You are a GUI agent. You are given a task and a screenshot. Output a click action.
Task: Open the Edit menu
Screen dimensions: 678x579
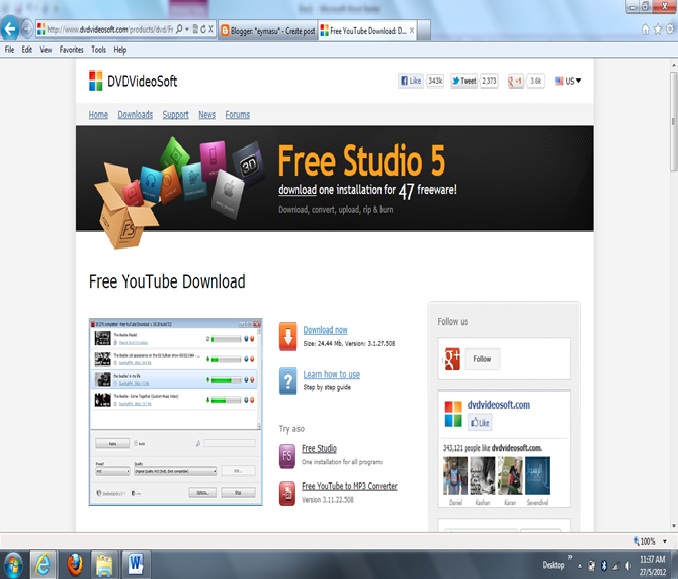[27, 50]
